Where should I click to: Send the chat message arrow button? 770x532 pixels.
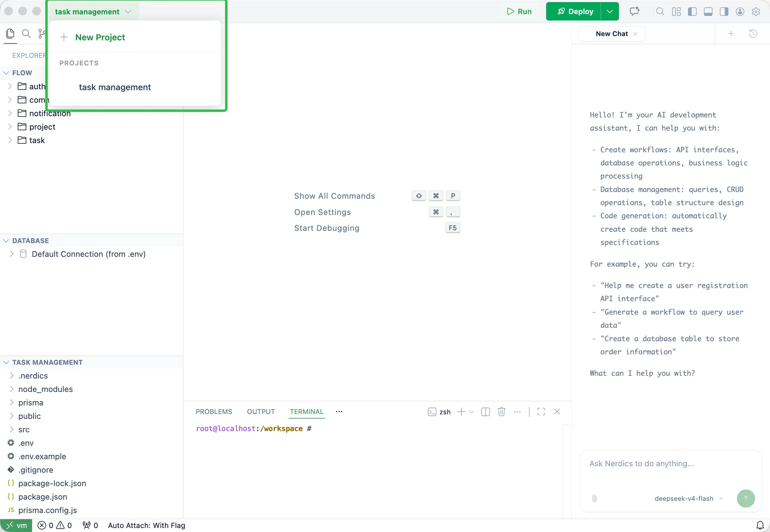click(746, 498)
